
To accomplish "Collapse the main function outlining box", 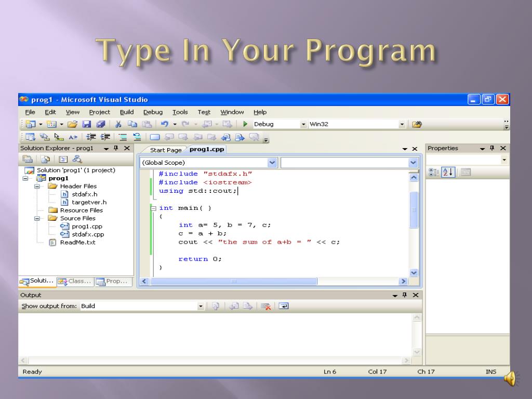I will 153,208.
